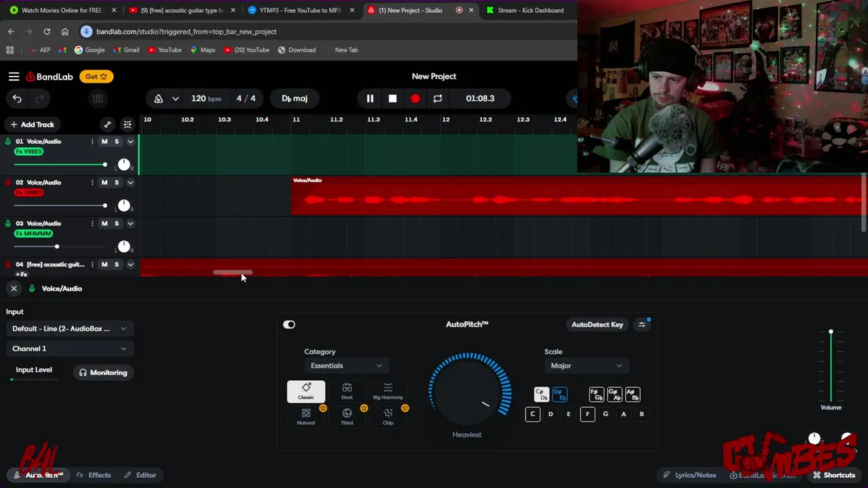Viewport: 868px width, 488px height.
Task: Close the Voice/Audio bottom panel
Action: coord(14,289)
